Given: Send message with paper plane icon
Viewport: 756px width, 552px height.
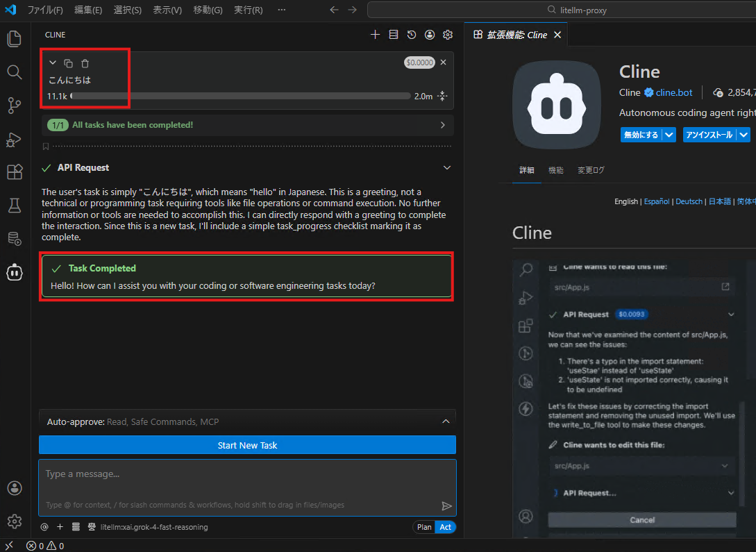Looking at the screenshot, I should [446, 505].
